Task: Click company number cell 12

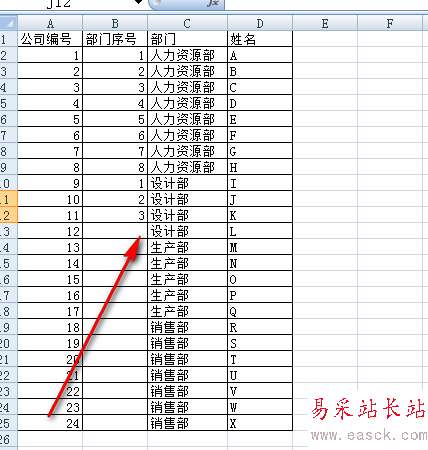Action: pyautogui.click(x=50, y=231)
